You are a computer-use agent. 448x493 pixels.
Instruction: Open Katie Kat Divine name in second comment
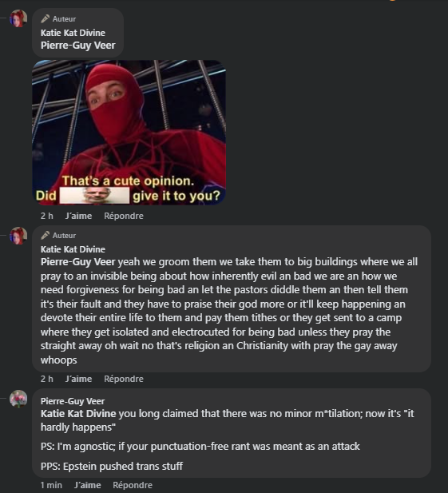point(73,249)
